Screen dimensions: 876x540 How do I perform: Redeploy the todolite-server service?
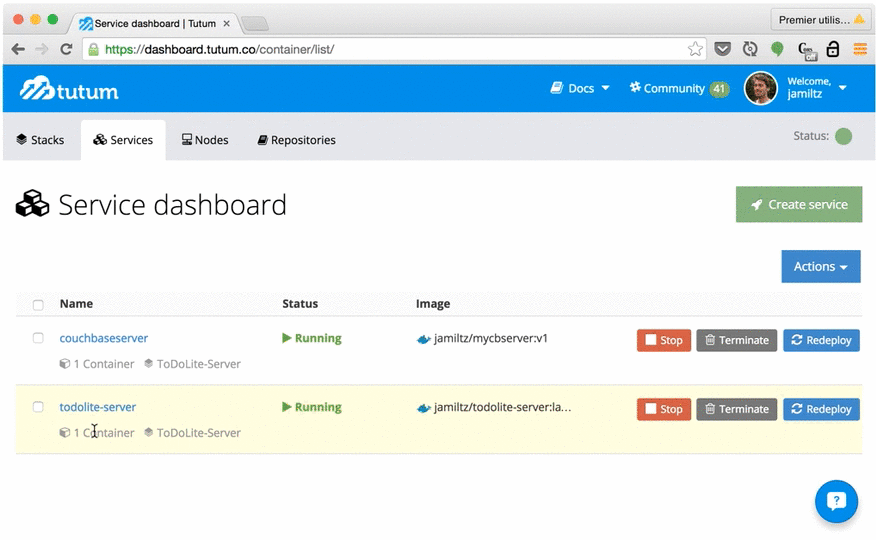pos(821,409)
